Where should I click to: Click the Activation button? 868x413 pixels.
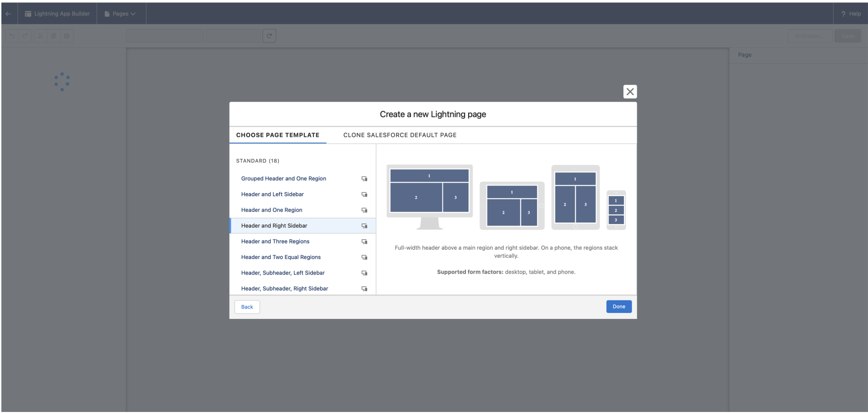point(810,36)
